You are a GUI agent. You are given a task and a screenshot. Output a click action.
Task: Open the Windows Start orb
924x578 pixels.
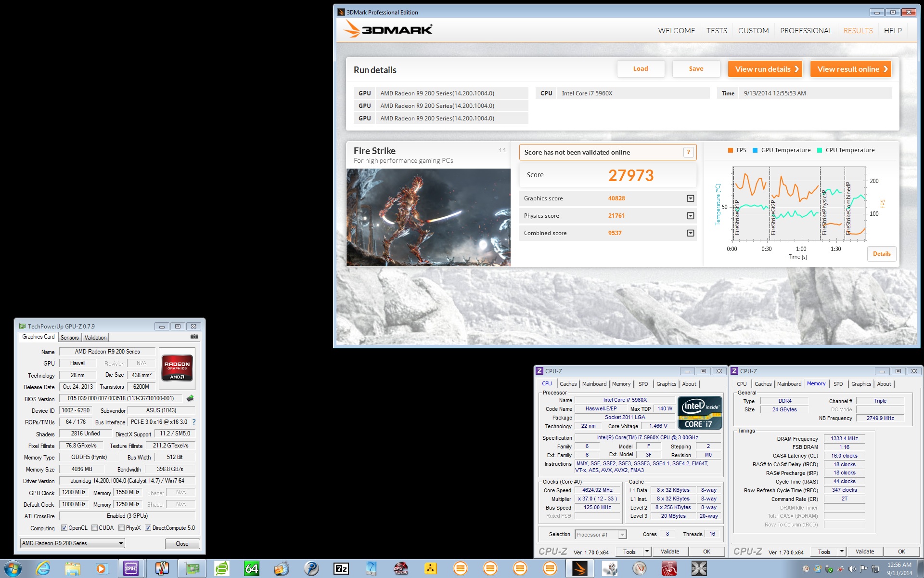pyautogui.click(x=13, y=569)
